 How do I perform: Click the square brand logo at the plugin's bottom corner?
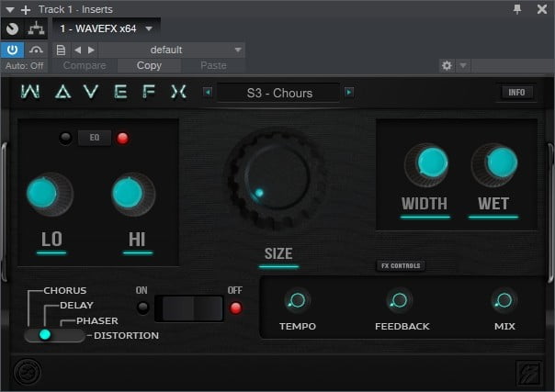click(x=528, y=373)
